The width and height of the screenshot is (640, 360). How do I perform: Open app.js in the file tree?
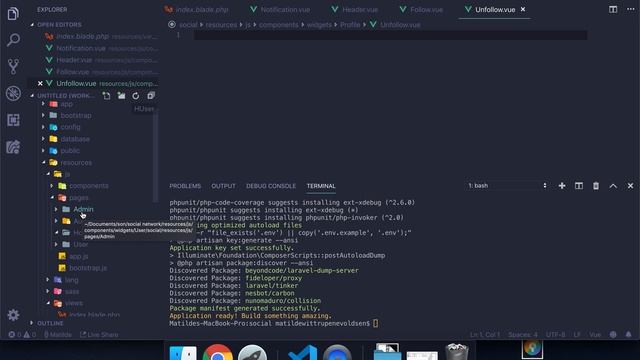[x=78, y=256]
